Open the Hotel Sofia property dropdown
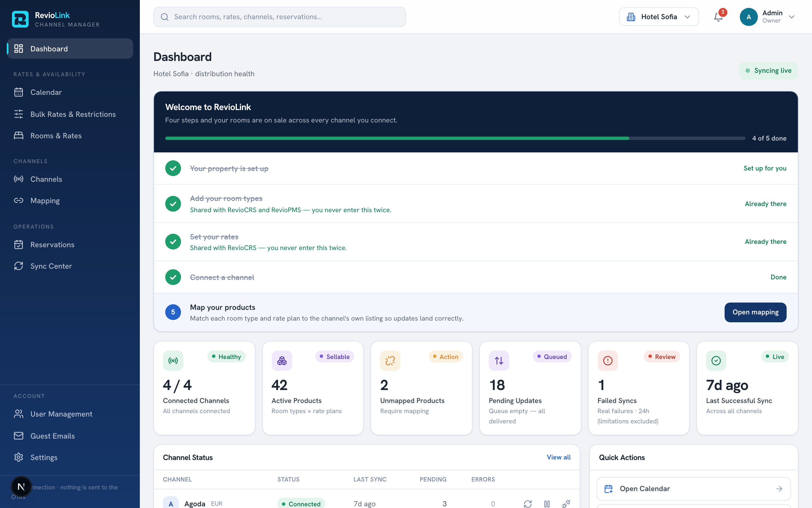Viewport: 812px width, 508px height. tap(659, 17)
